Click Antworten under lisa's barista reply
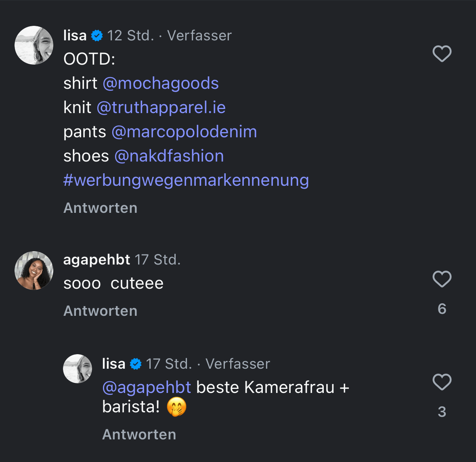The height and width of the screenshot is (462, 476). click(x=139, y=435)
